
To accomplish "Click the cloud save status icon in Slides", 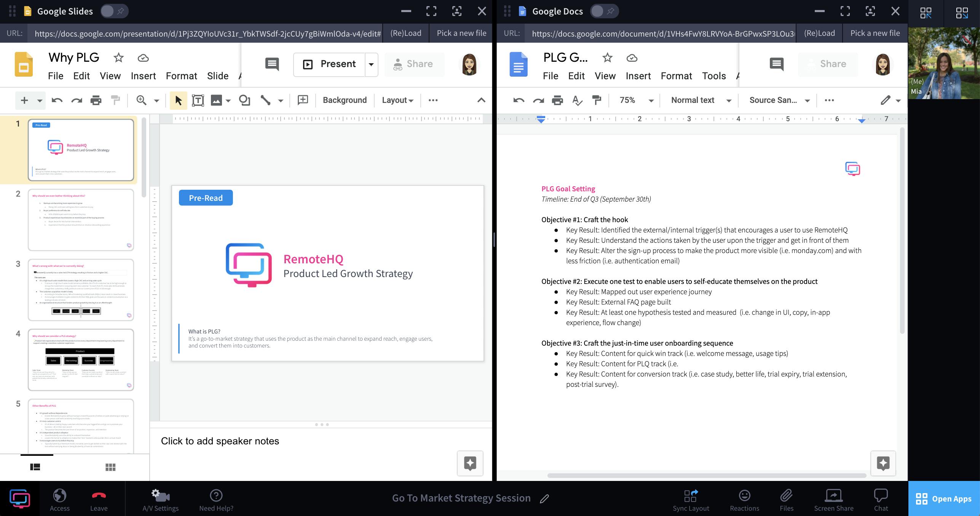I will 143,58.
